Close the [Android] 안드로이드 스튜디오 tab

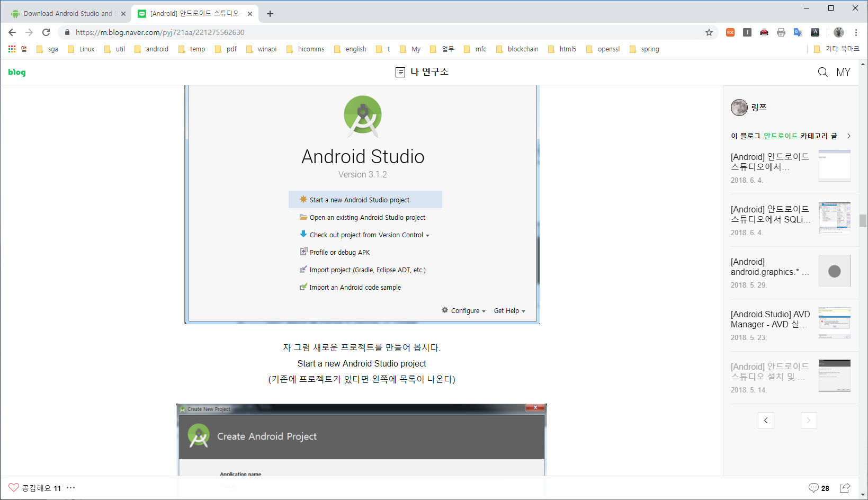click(250, 14)
